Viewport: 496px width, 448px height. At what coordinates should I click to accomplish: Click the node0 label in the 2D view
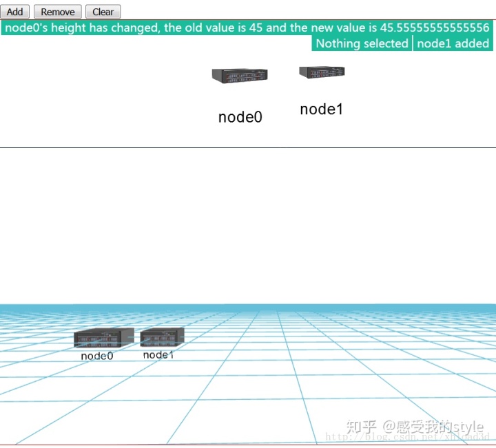click(x=240, y=117)
